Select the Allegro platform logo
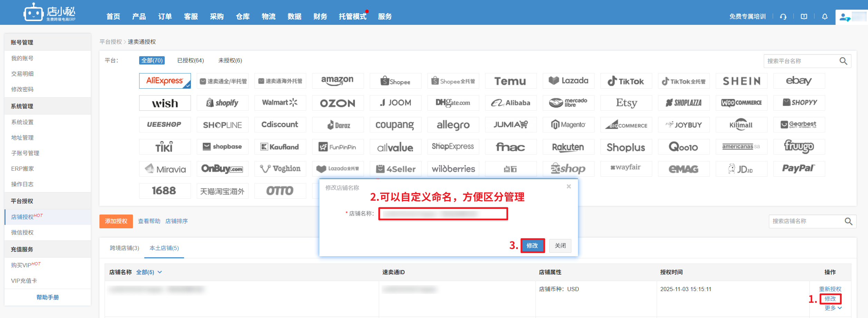Screen dimensions: 868x318 pos(453,125)
